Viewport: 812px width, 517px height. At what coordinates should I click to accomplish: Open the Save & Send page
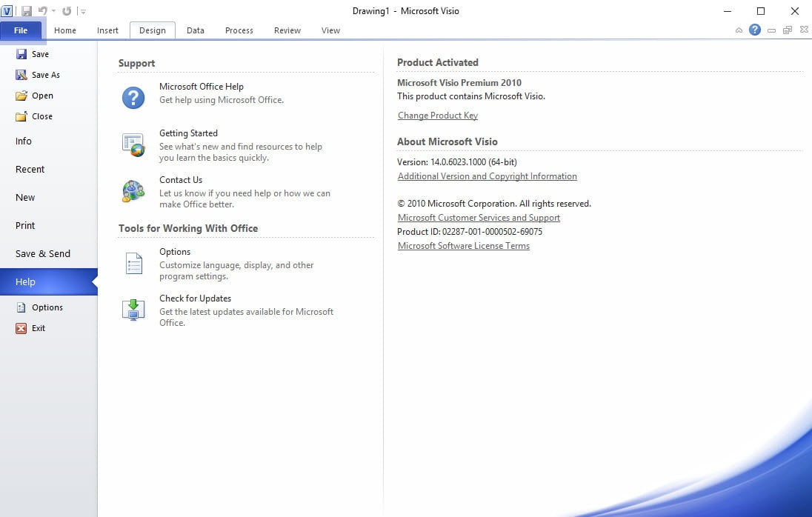[x=43, y=254]
